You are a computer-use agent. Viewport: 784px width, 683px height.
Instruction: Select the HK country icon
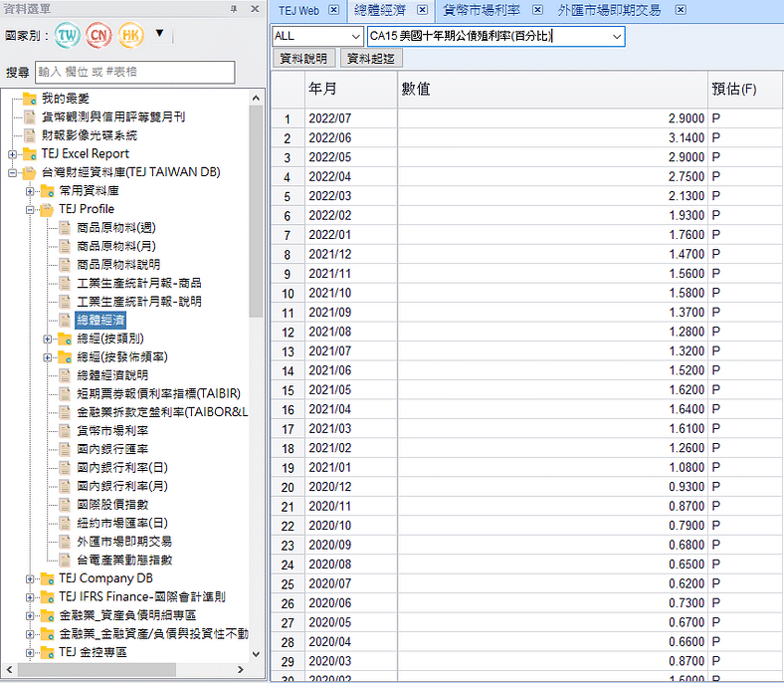pyautogui.click(x=131, y=36)
